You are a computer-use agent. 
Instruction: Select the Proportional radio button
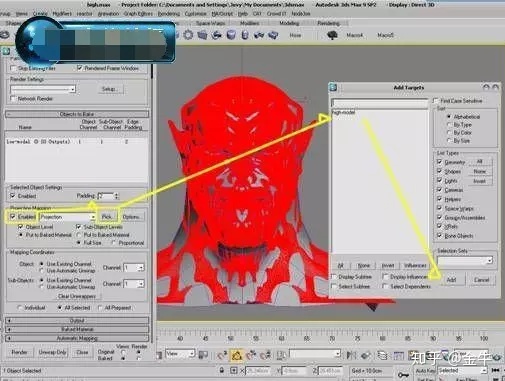tap(114, 243)
